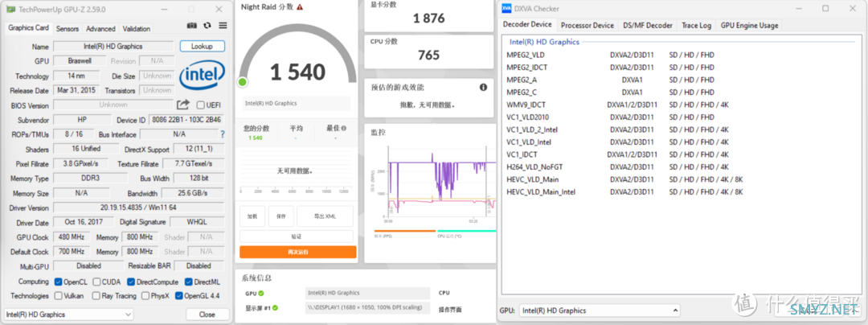
Task: Click the GPU-Z refresh icon
Action: [x=207, y=26]
